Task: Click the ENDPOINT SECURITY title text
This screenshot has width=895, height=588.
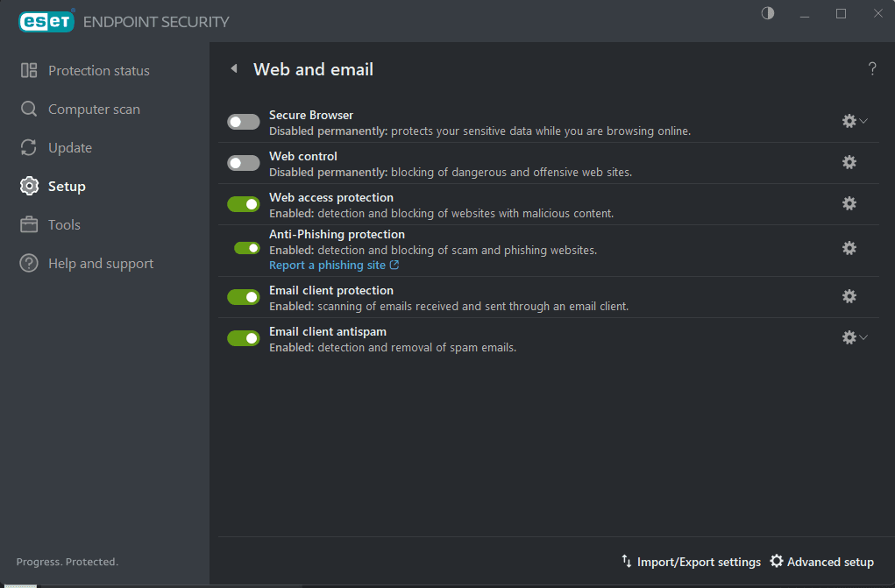Action: click(x=156, y=22)
